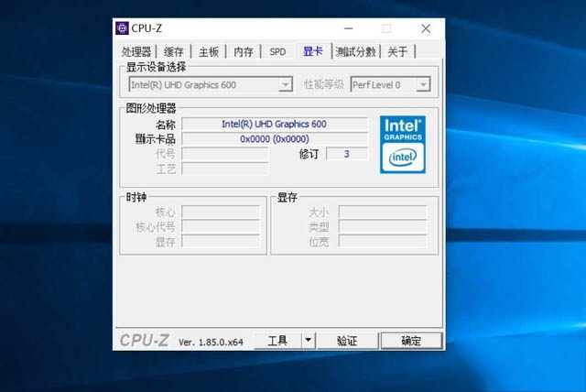Viewport: 586px width, 392px height.
Task: Minimize the CPU-Z window
Action: [349, 28]
